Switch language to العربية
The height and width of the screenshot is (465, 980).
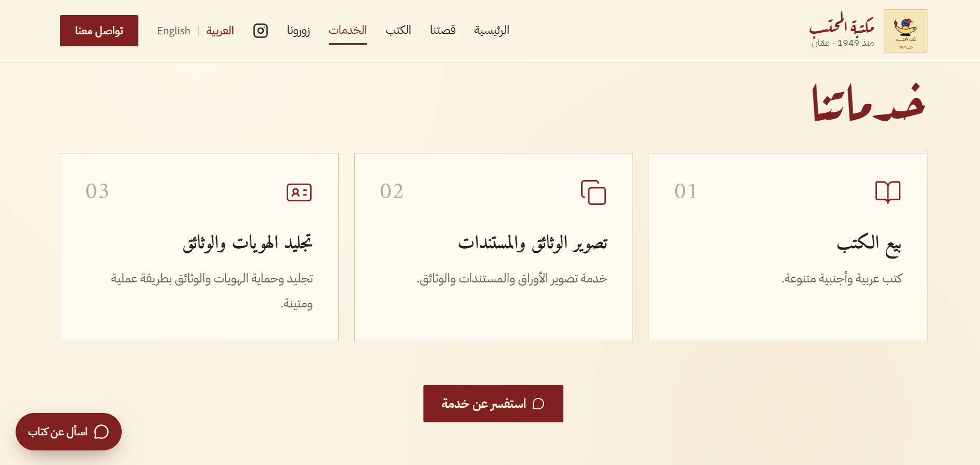[x=220, y=31]
